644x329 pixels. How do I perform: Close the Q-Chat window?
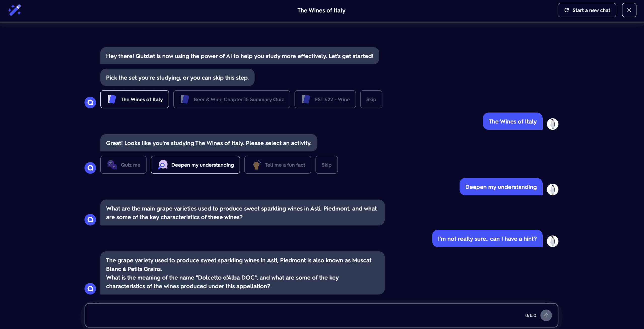point(629,10)
